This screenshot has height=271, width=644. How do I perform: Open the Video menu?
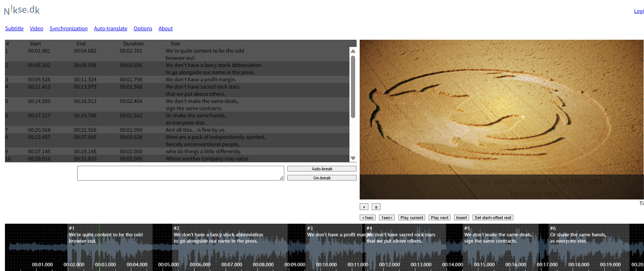click(x=36, y=28)
